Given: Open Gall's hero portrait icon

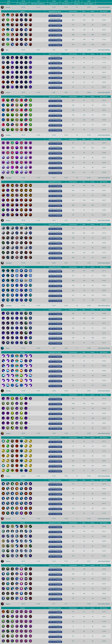Looking at the screenshot, I should point(3,50).
